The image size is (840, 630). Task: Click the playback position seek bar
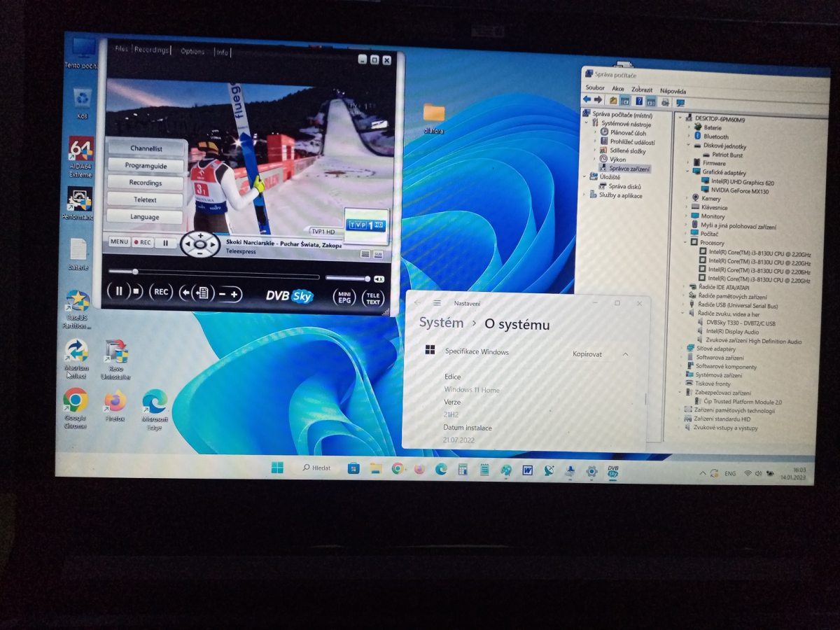(213, 274)
